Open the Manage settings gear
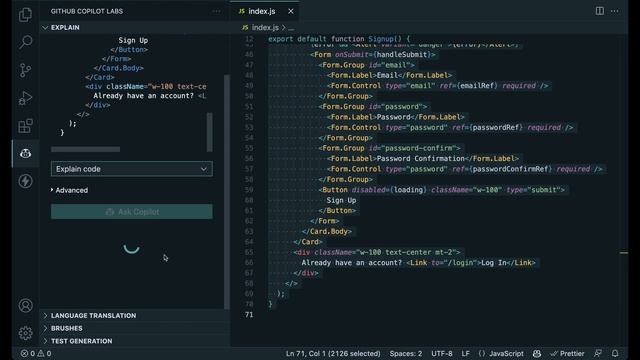Viewport: 640px width, 360px height. 25,333
